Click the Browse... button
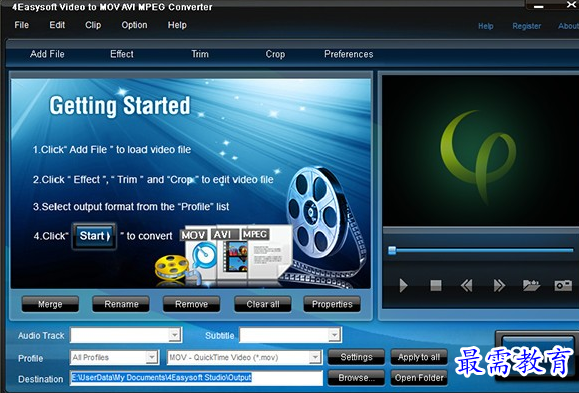The width and height of the screenshot is (579, 393). point(356,378)
